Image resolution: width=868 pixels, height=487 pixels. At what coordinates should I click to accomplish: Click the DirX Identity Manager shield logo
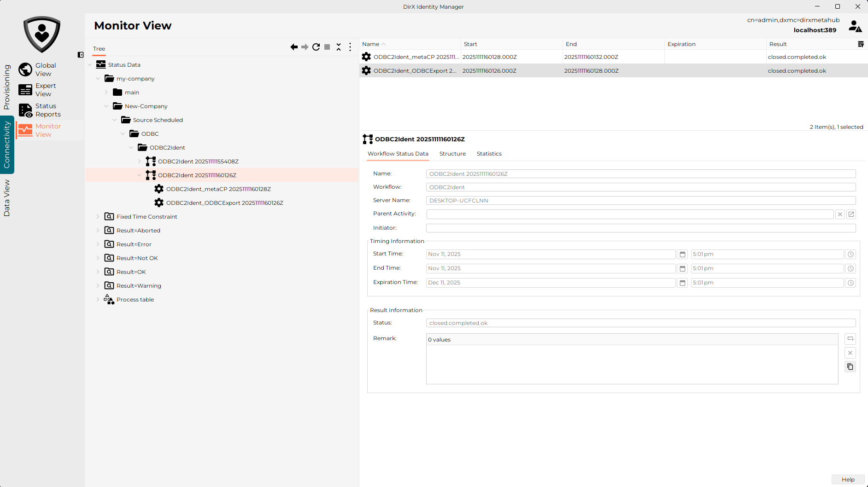pos(42,34)
